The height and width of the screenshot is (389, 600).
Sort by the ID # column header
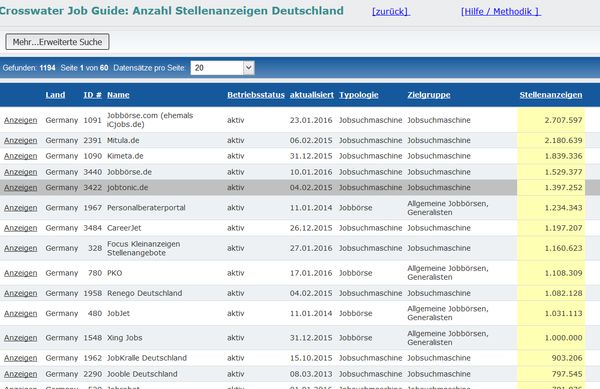point(92,95)
